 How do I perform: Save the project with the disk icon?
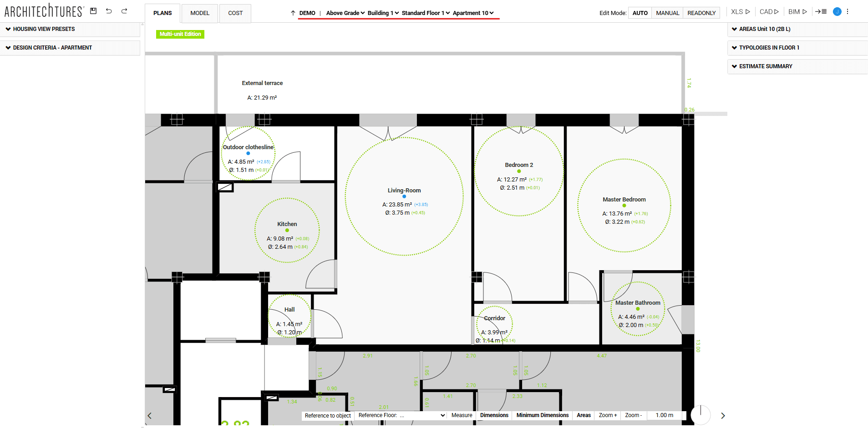tap(93, 10)
